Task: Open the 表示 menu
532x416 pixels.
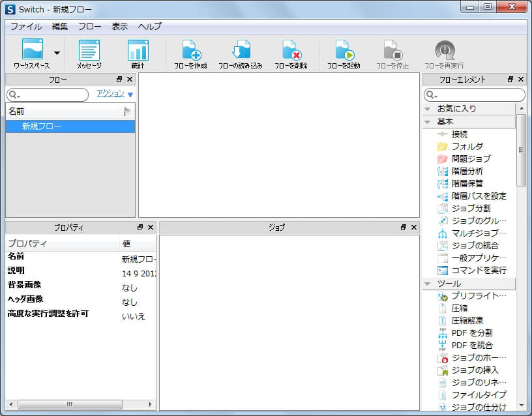Action: tap(120, 27)
